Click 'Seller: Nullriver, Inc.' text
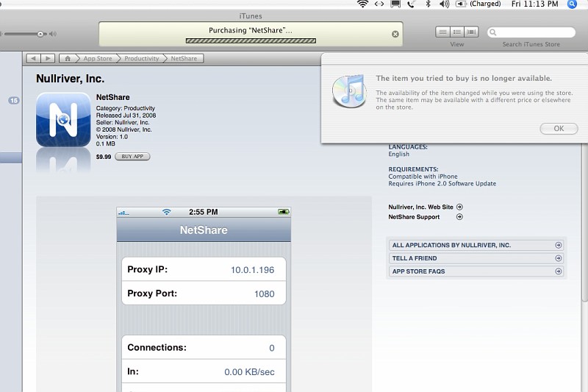The height and width of the screenshot is (392, 588). coord(123,122)
